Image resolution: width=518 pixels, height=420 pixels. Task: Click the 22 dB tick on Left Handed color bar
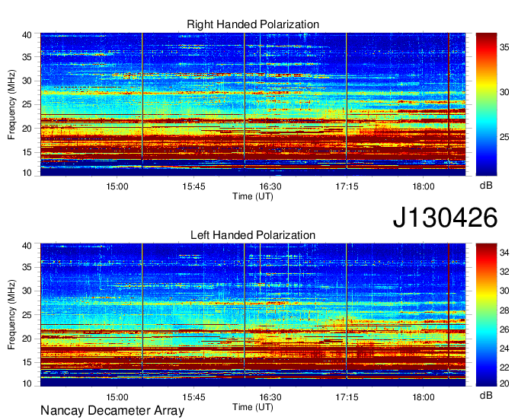504,367
